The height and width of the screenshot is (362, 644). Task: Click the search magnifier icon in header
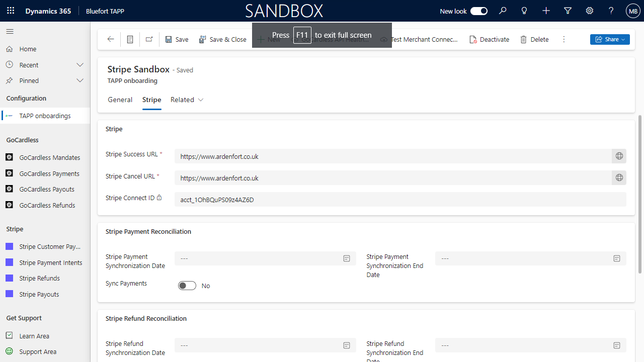pyautogui.click(x=503, y=11)
